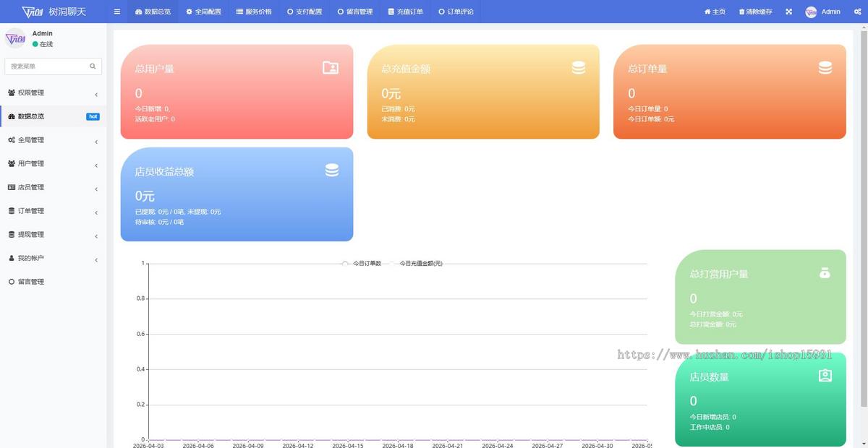The image size is (868, 448).
Task: Click 今日新增店员: 0 text
Action: pos(713,417)
